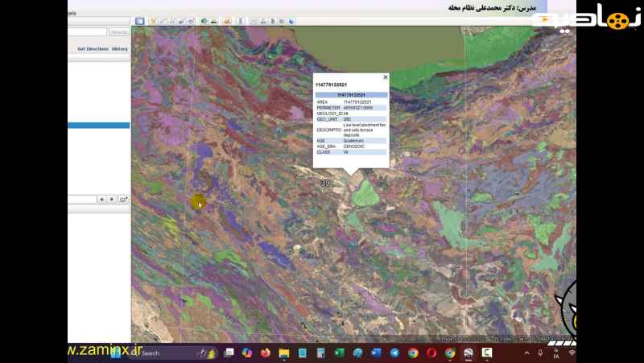Switch the FA input language indicator
This screenshot has height=363, width=644.
click(x=556, y=353)
